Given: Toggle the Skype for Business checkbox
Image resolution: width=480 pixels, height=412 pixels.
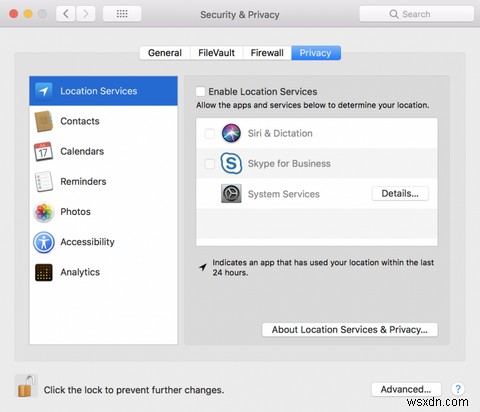Looking at the screenshot, I should 210,164.
